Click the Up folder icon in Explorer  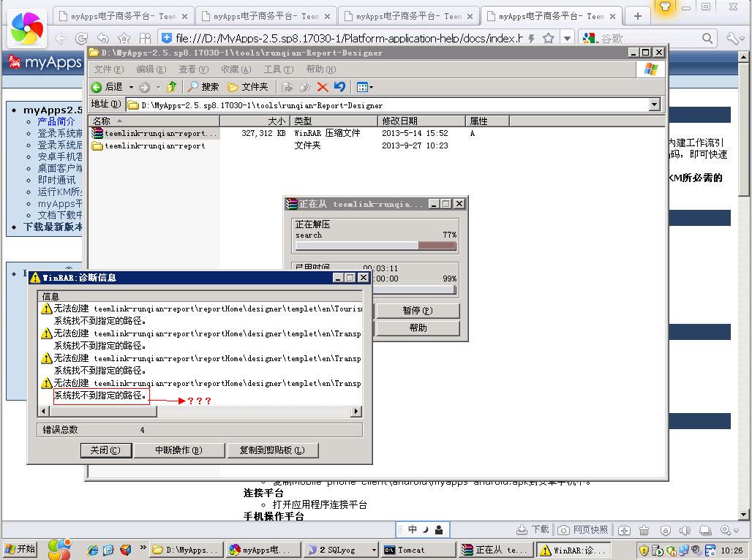point(172,87)
